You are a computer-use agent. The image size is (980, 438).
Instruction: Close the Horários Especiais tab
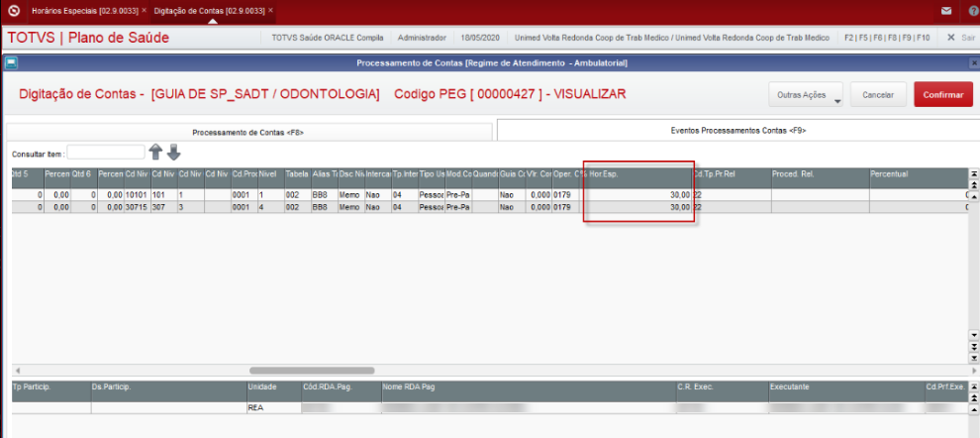pos(145,11)
